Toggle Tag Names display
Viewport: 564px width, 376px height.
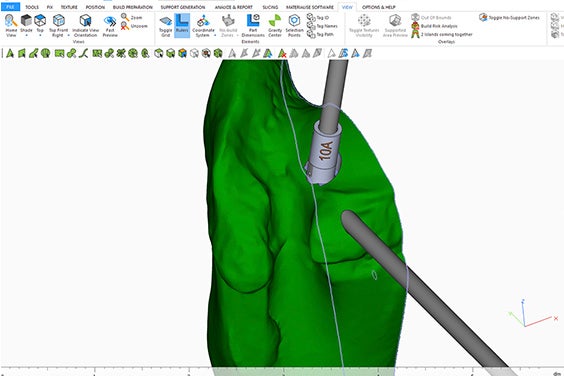click(322, 26)
